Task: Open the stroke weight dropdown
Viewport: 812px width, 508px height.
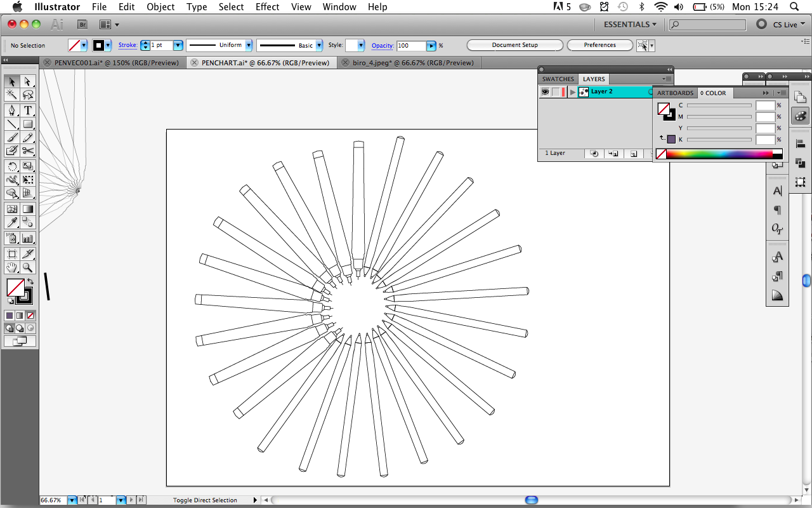Action: pyautogui.click(x=178, y=45)
